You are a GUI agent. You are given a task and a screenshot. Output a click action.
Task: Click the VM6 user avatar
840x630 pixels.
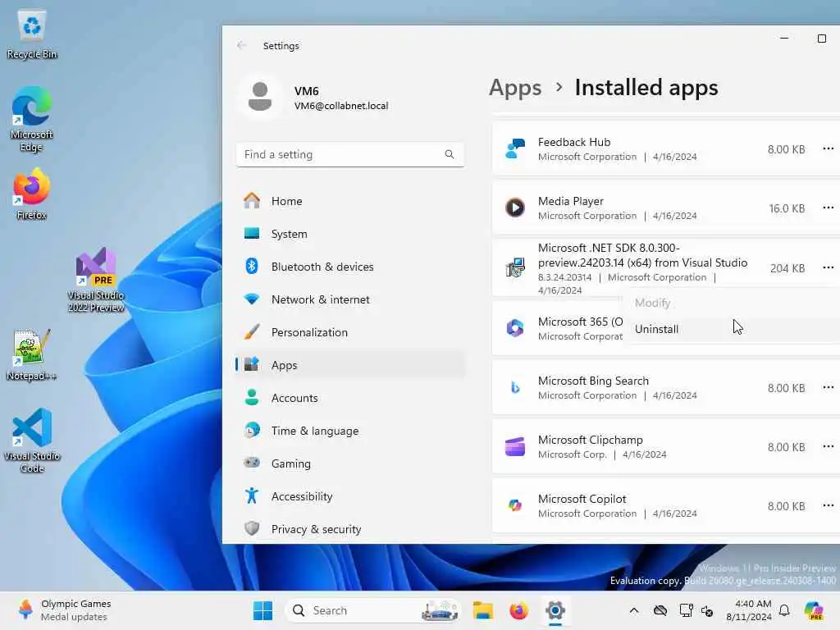[x=260, y=97]
